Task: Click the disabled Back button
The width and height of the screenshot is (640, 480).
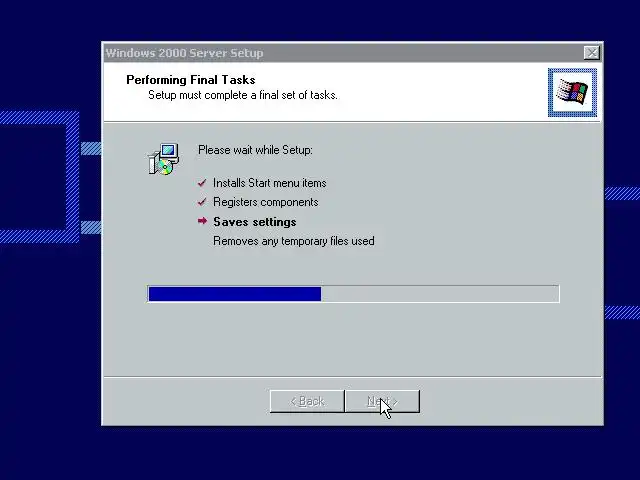Action: coord(307,401)
